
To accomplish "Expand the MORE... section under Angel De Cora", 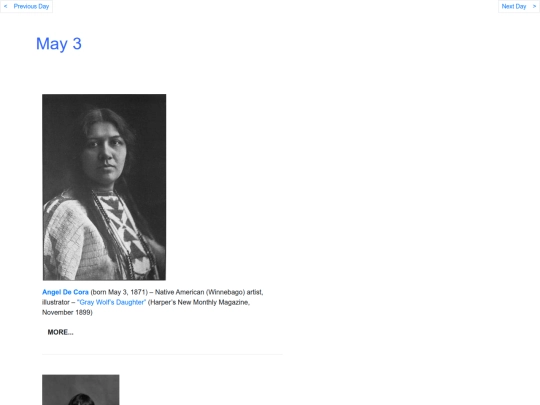I will tap(60, 332).
